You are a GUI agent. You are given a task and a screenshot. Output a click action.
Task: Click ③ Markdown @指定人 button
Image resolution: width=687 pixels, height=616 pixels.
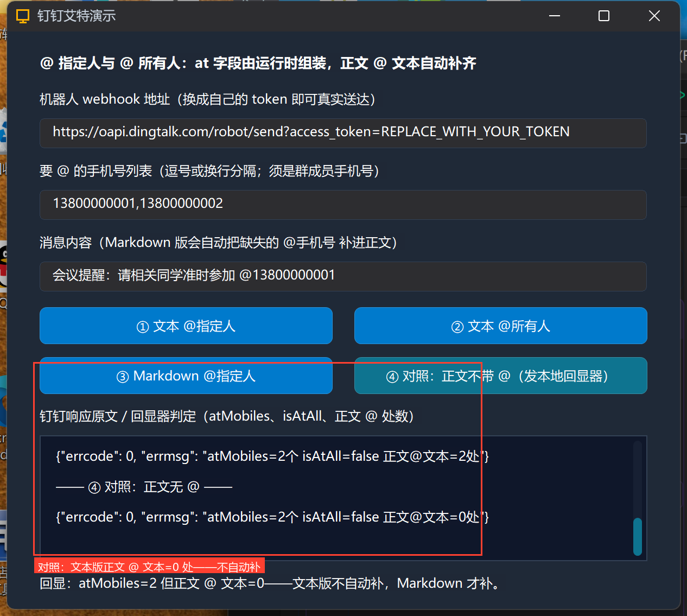tap(186, 376)
